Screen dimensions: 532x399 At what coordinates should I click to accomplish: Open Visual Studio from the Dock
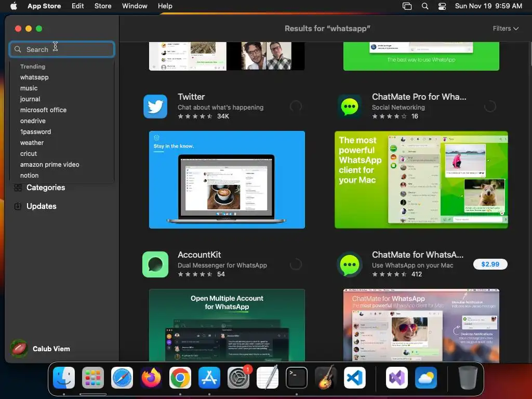397,378
